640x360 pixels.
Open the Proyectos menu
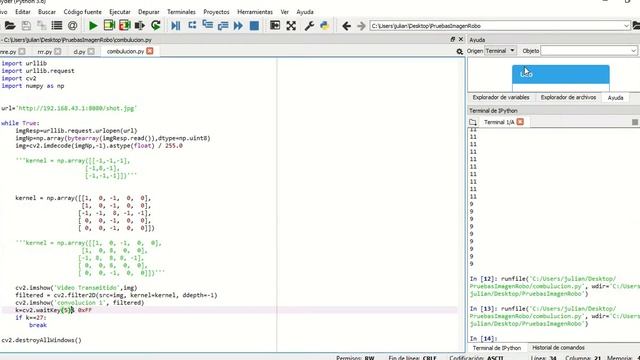point(216,12)
